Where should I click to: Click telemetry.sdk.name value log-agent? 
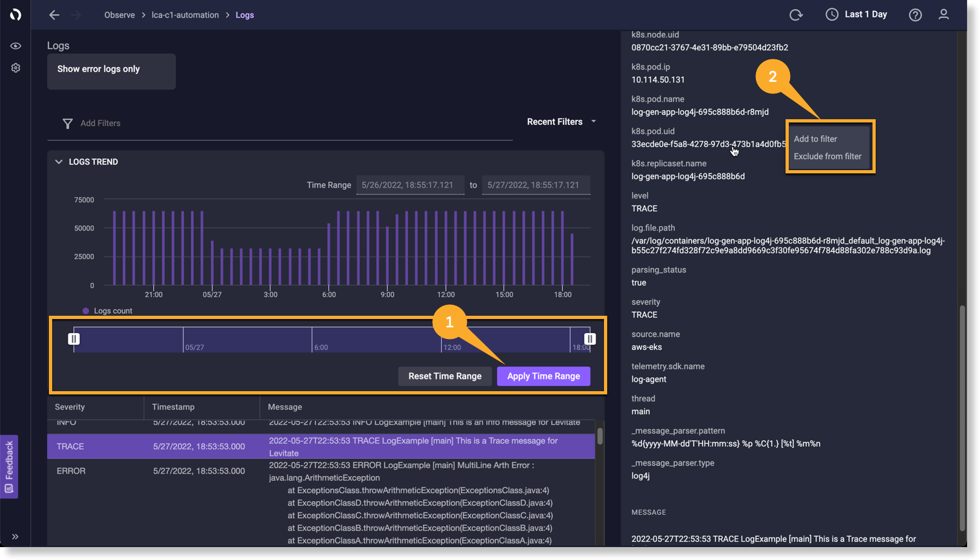(649, 380)
